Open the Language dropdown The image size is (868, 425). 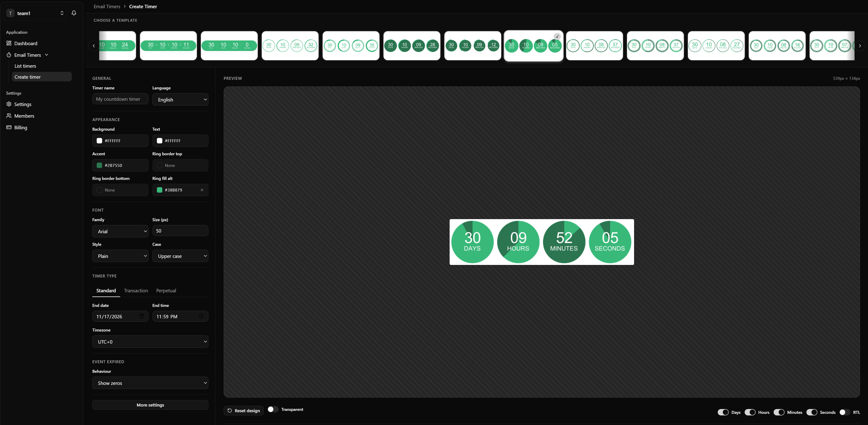[x=180, y=99]
